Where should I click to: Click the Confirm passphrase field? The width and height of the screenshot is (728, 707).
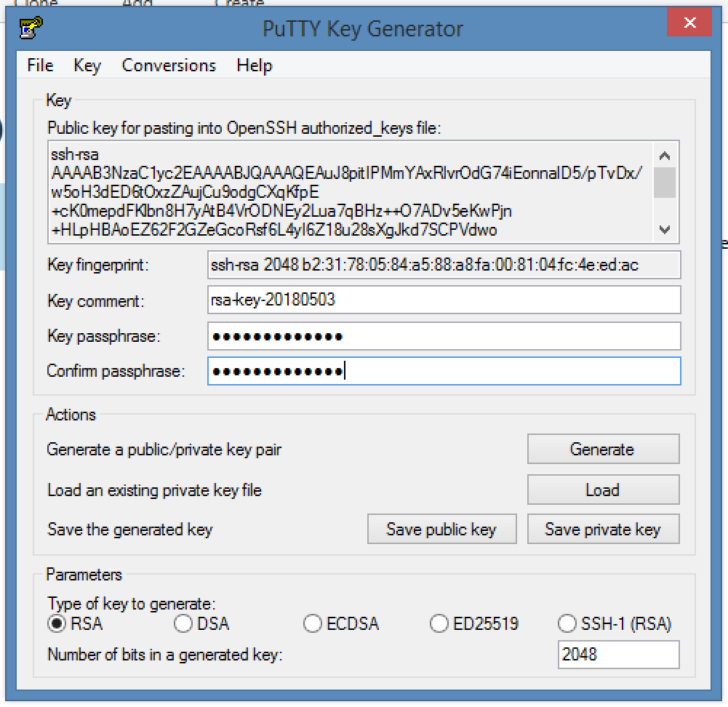444,371
